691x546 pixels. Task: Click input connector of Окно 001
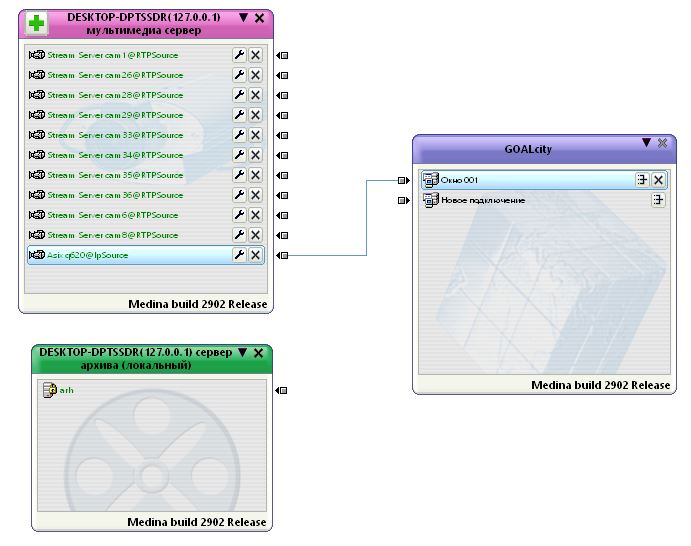click(404, 180)
